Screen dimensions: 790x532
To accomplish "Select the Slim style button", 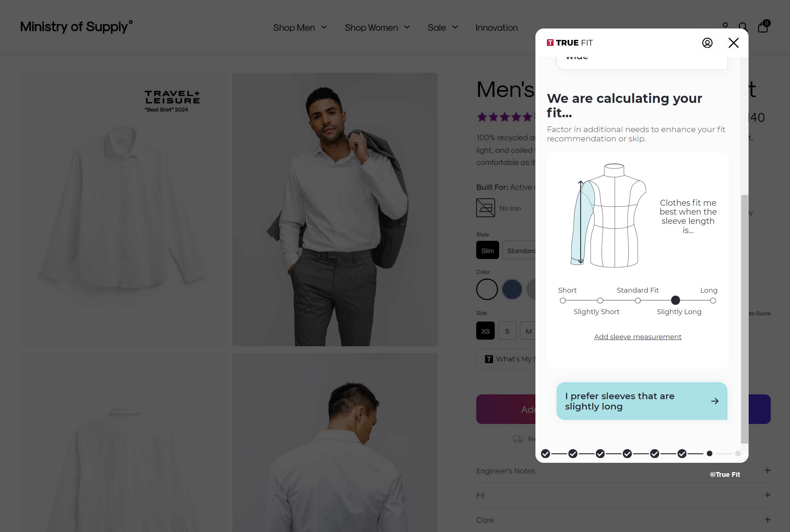I will click(x=487, y=250).
